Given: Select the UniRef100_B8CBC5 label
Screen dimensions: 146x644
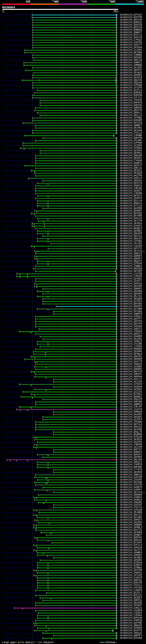Looking at the screenshot, I should pos(131,306).
